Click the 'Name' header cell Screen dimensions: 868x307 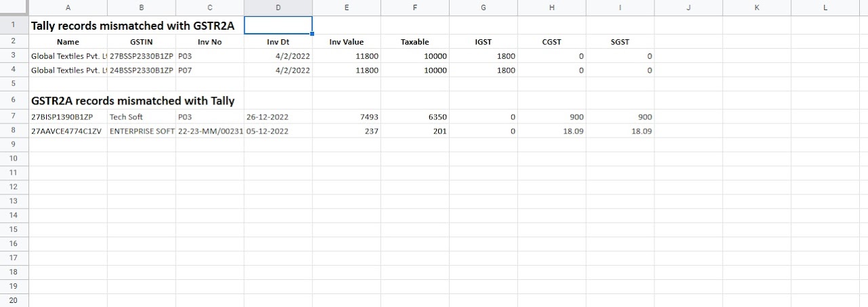pos(68,41)
